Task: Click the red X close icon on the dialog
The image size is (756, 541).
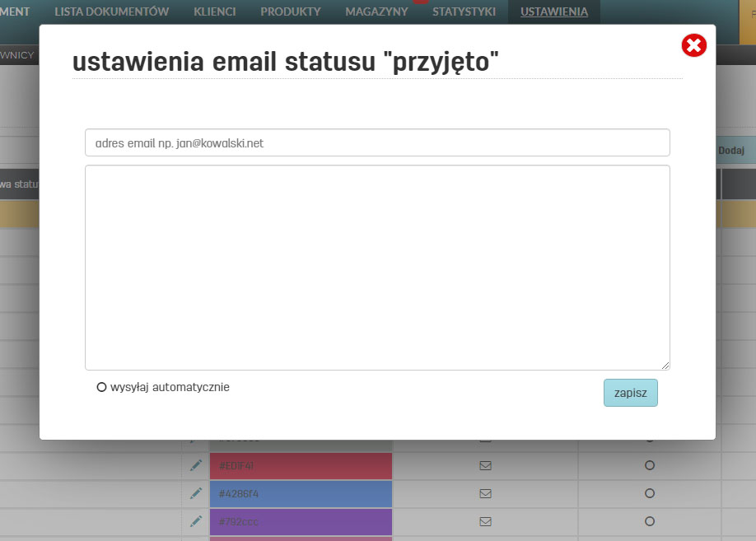Action: point(694,45)
